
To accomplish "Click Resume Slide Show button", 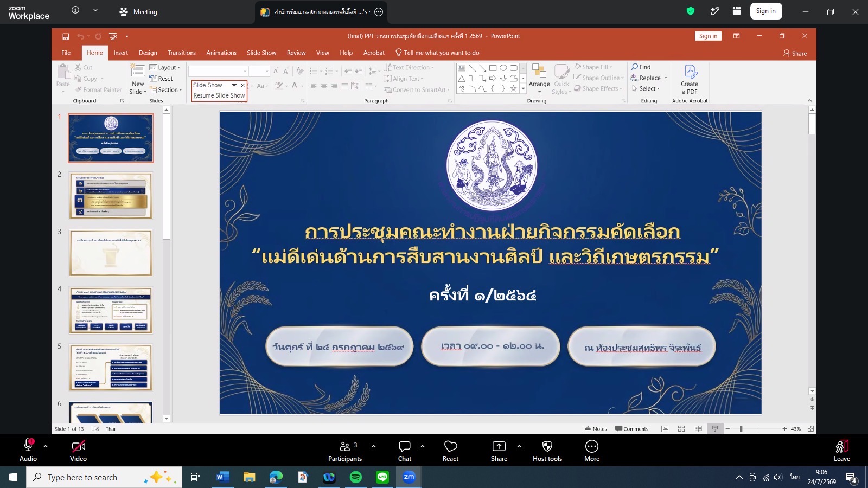I will pos(219,95).
